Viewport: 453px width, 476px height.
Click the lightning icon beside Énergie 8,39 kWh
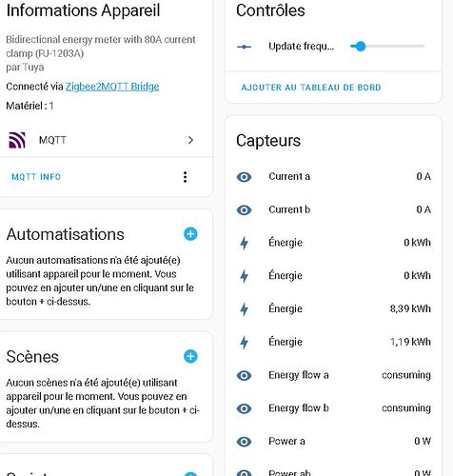click(x=244, y=308)
